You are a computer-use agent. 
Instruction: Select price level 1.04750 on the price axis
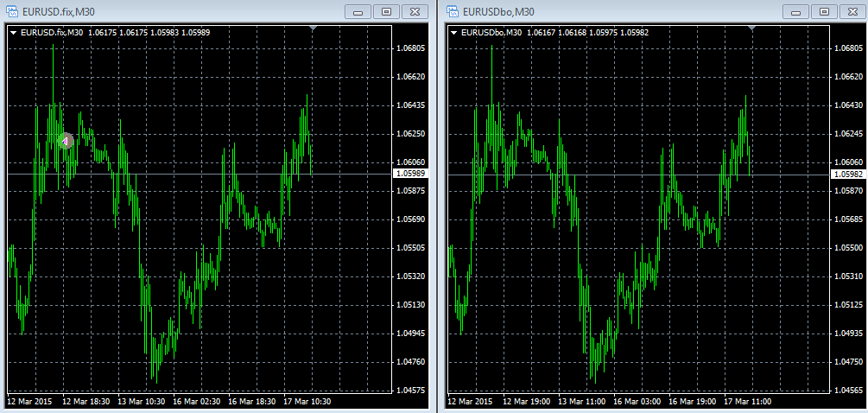click(x=849, y=361)
